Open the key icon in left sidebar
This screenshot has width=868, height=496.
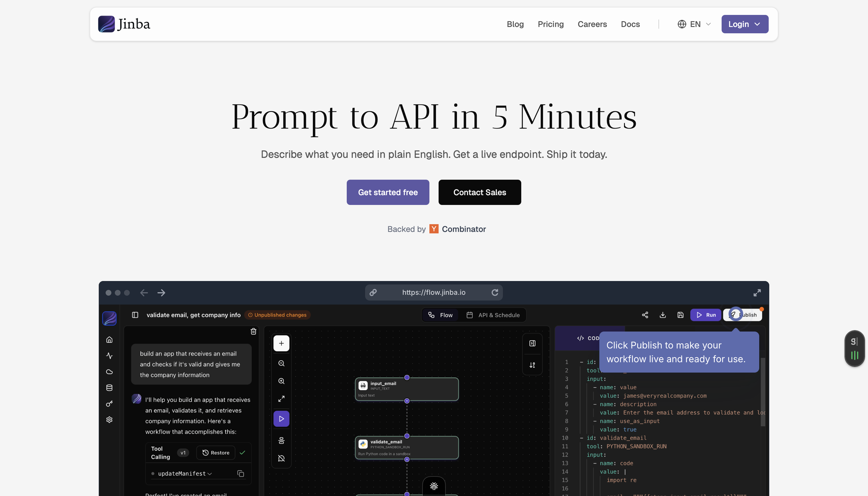click(x=109, y=404)
